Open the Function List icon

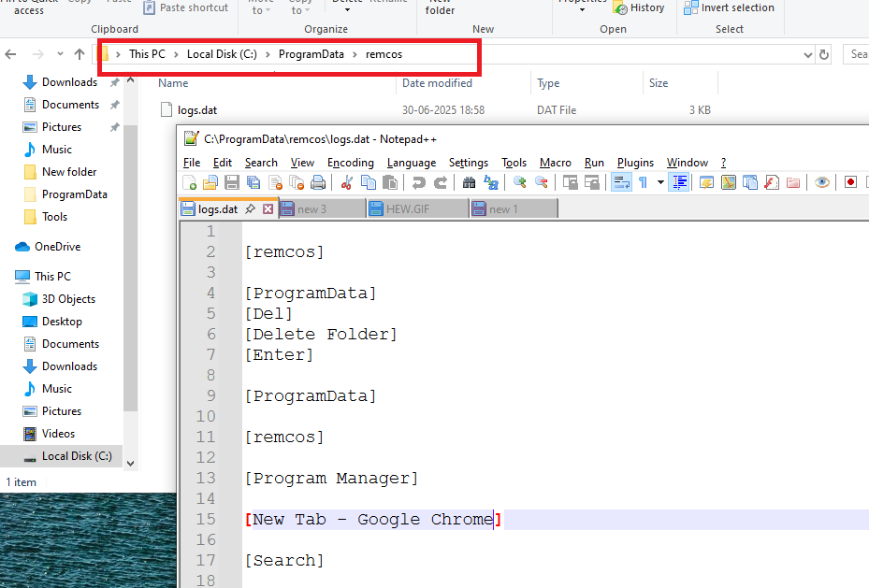772,182
